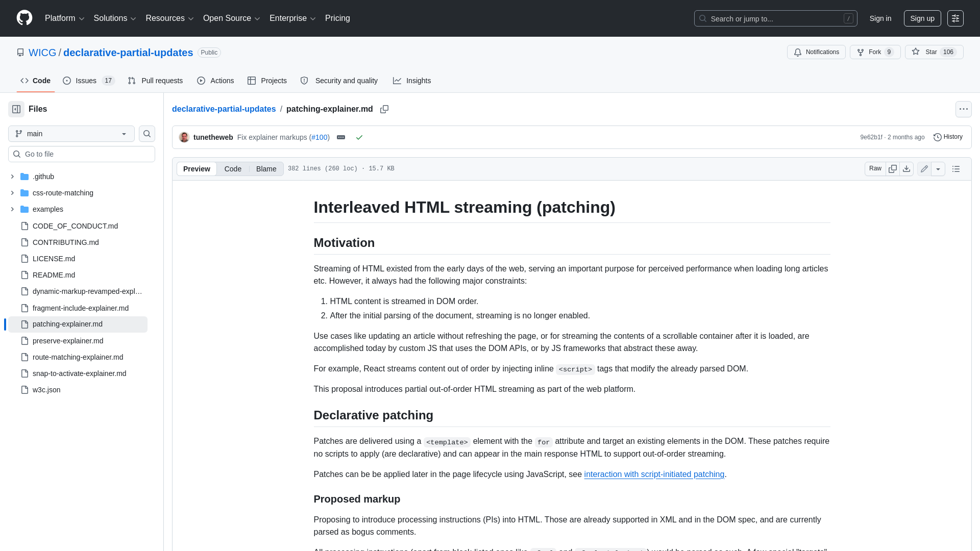The width and height of the screenshot is (980, 551).
Task: Copy the file path to clipboard
Action: [384, 109]
